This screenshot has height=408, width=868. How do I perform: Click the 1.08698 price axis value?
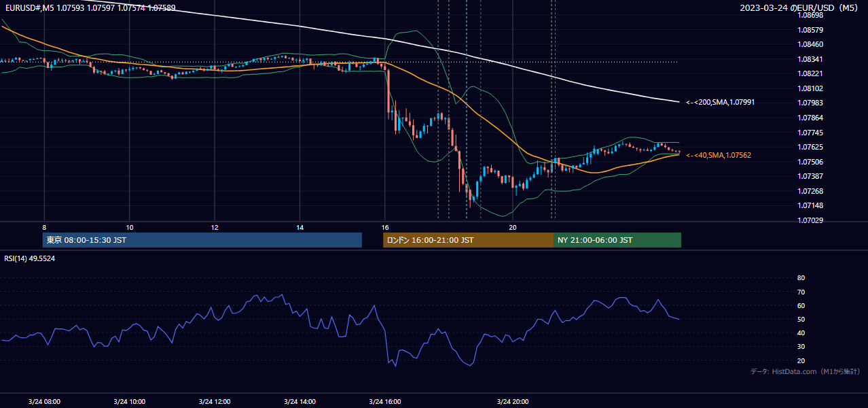coord(810,15)
